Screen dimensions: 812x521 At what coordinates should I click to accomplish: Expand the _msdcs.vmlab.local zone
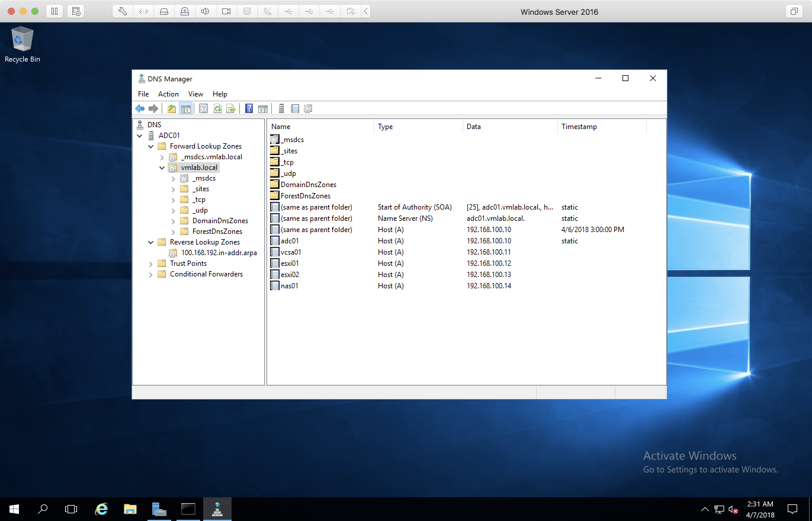(x=162, y=157)
